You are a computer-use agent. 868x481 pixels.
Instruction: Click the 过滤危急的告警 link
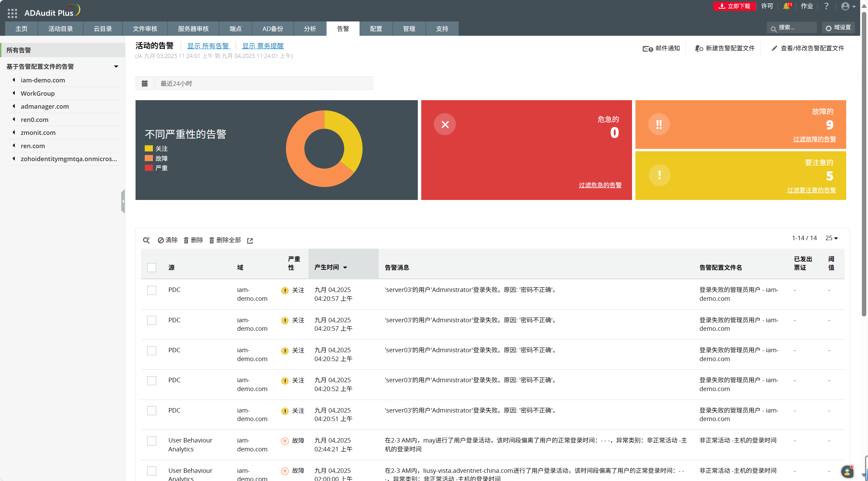click(600, 185)
